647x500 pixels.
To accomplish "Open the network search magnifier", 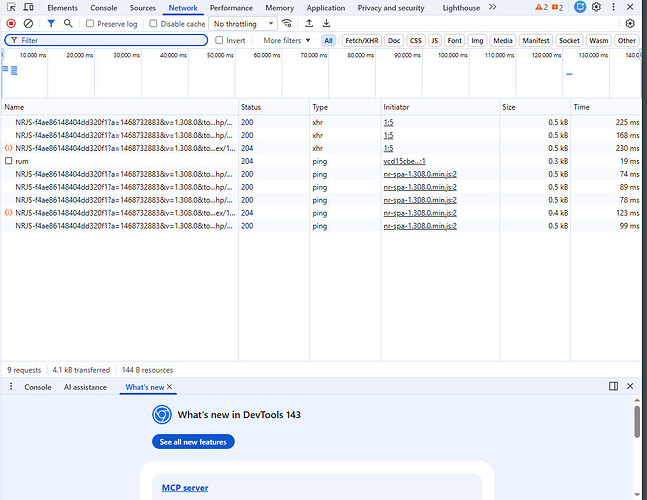I will (68, 23).
